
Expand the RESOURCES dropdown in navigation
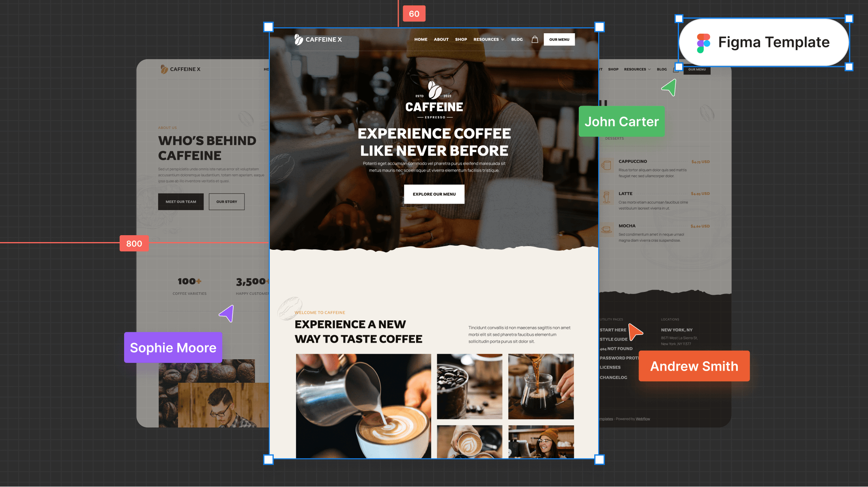489,39
